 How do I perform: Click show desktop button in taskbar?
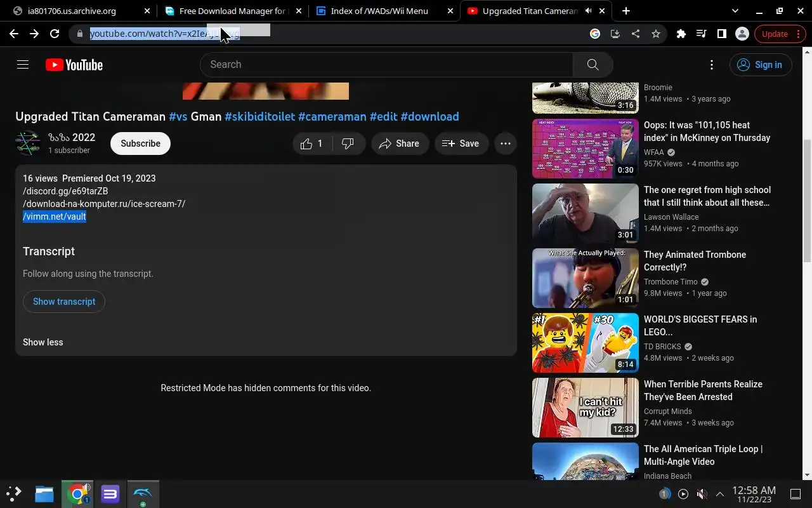click(x=796, y=494)
